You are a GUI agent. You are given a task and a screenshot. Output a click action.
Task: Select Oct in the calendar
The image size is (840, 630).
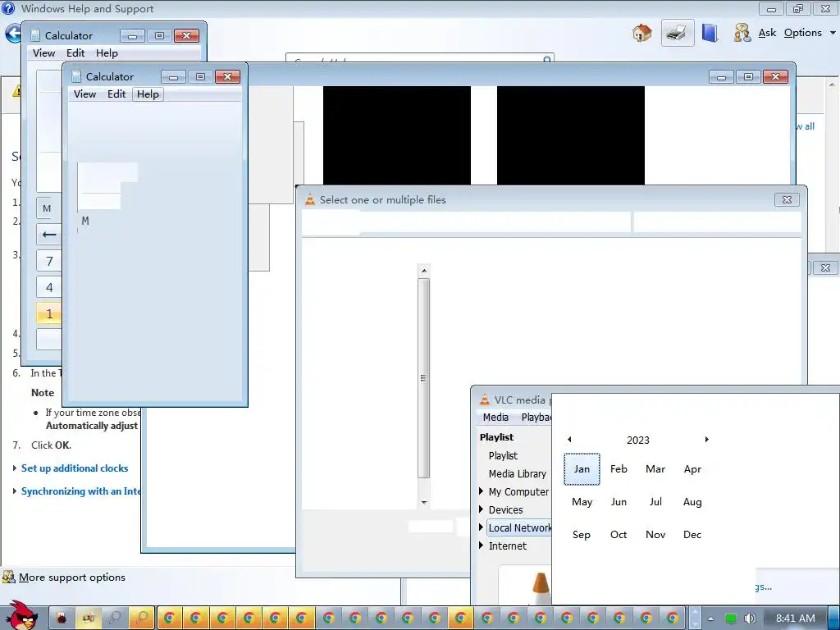[x=619, y=534]
